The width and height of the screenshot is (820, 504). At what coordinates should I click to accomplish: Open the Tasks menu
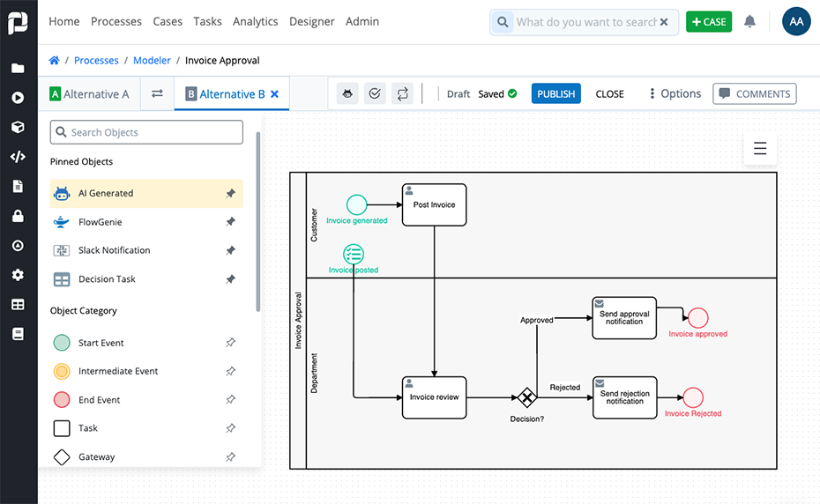[x=207, y=21]
